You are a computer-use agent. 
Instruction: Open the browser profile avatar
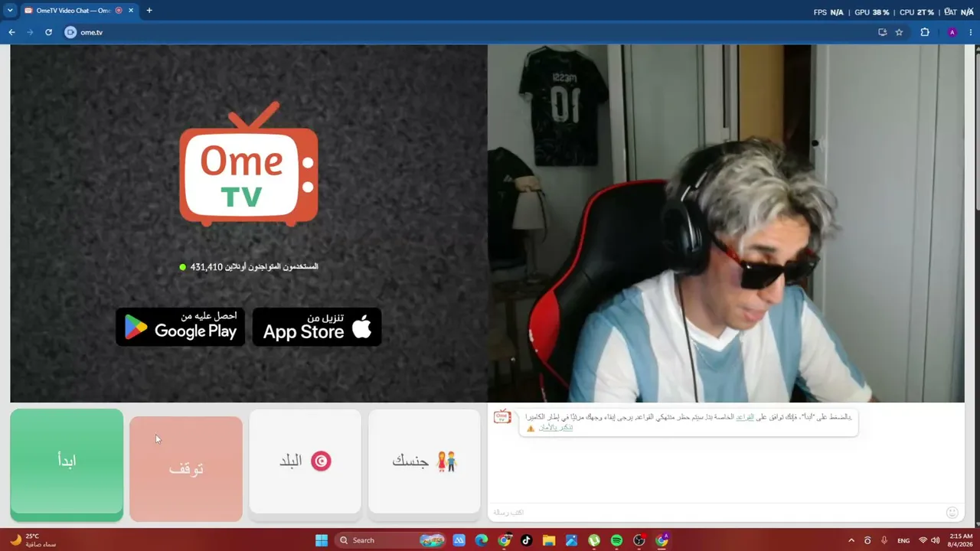[952, 32]
